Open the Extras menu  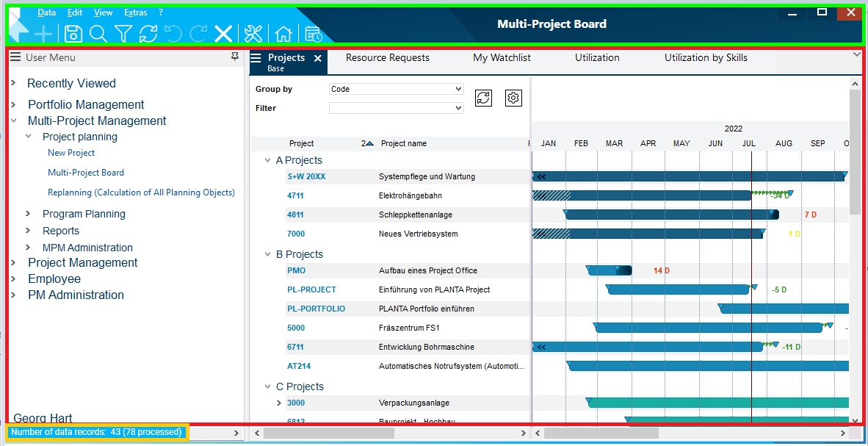[x=135, y=12]
